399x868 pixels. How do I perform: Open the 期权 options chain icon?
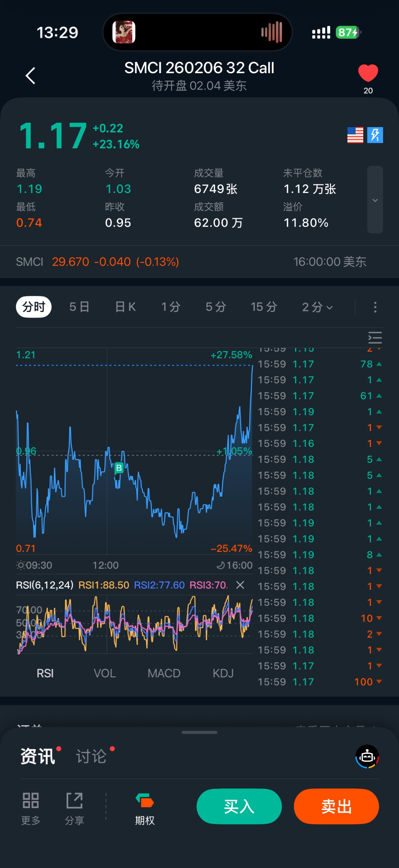click(x=145, y=808)
